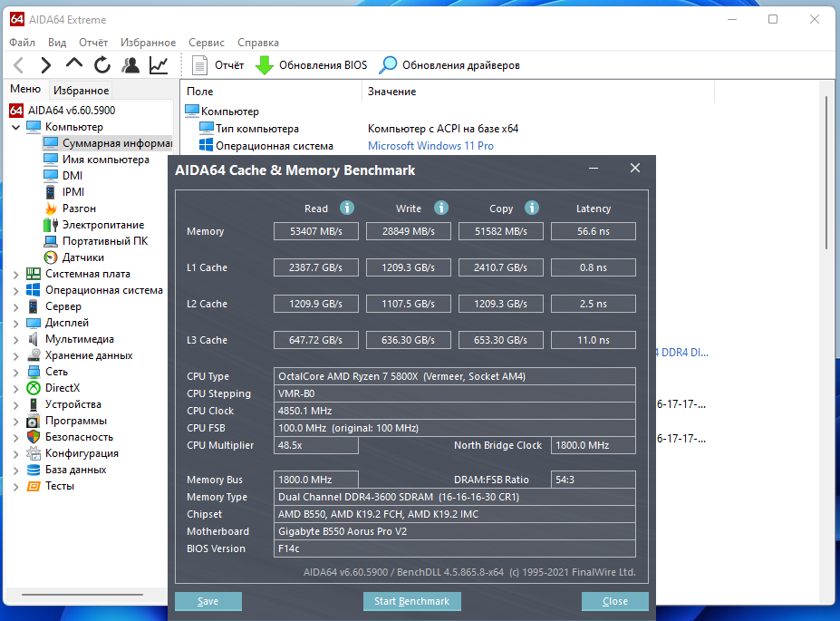This screenshot has height=621, width=840.
Task: Expand the Мультимедиа tree node
Action: point(16,340)
